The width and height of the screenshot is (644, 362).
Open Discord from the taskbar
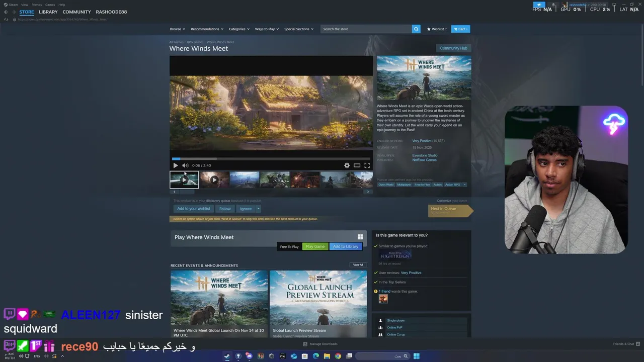click(249, 356)
